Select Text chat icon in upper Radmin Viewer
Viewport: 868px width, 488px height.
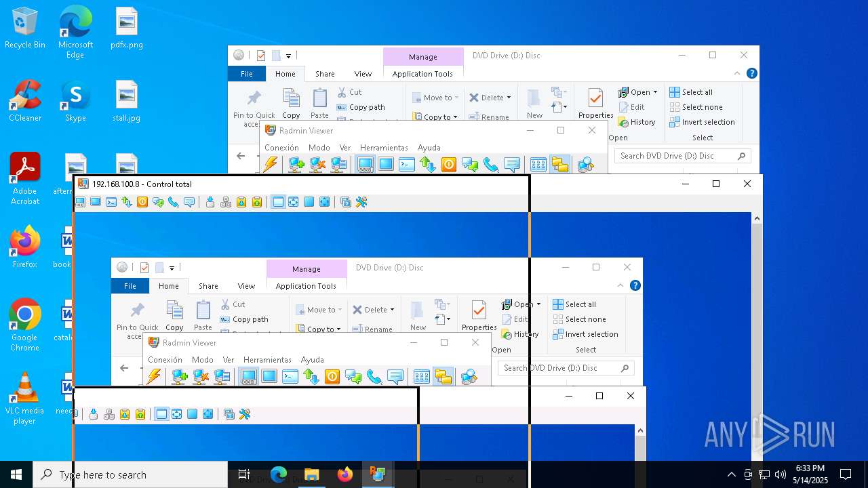[470, 164]
